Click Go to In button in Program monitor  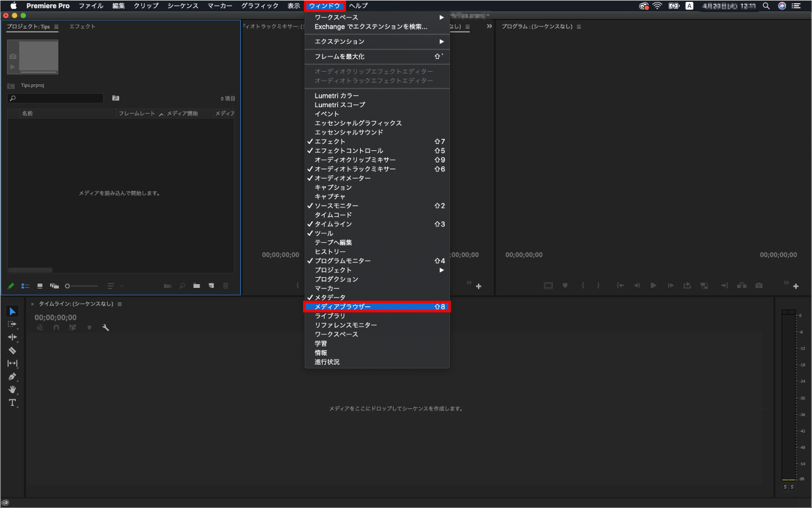pos(621,285)
